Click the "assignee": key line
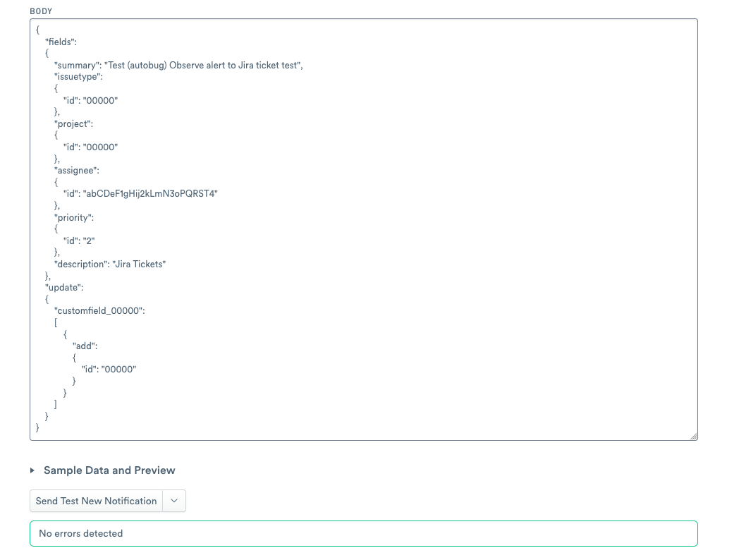This screenshot has width=746, height=560. coord(77,171)
